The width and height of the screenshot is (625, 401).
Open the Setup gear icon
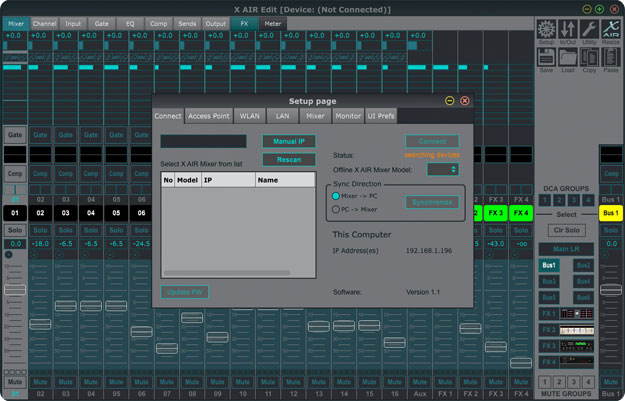[546, 29]
